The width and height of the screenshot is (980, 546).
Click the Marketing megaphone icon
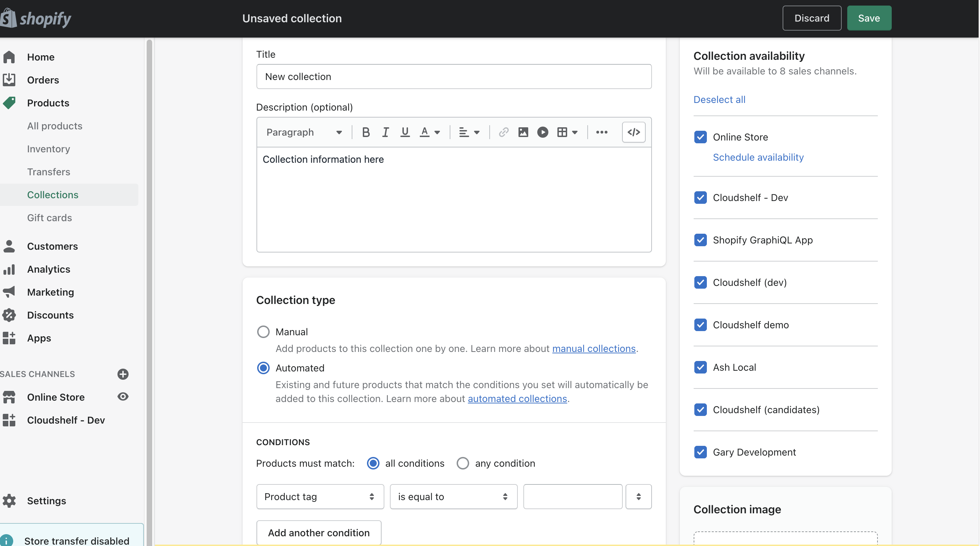(x=9, y=292)
